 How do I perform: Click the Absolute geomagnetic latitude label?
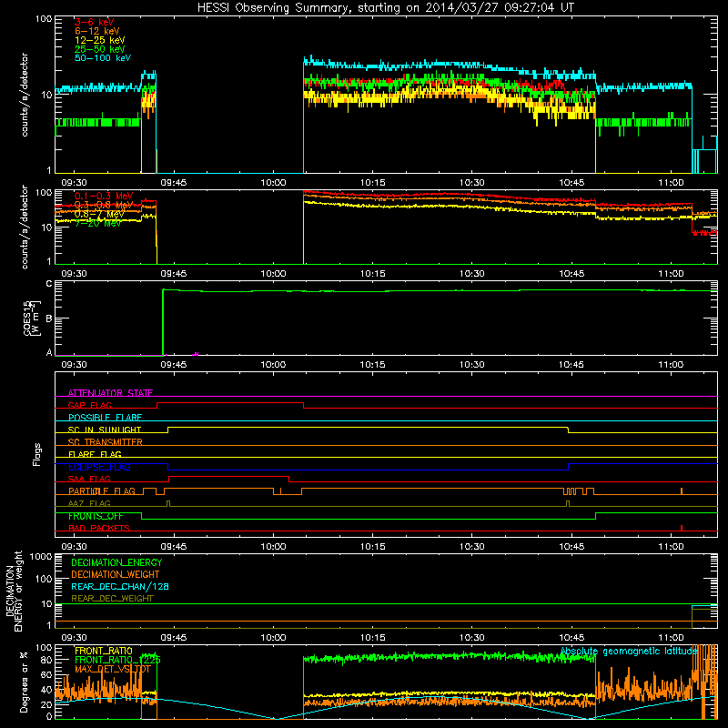[x=629, y=652]
